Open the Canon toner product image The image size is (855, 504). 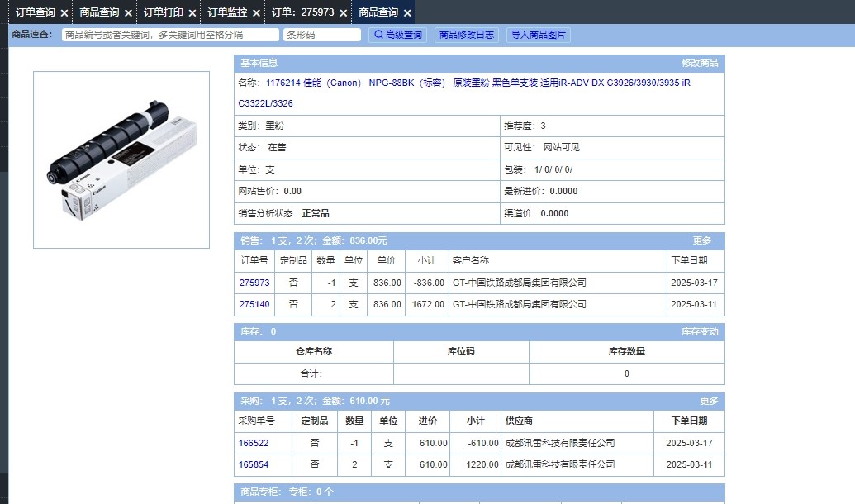[x=121, y=159]
